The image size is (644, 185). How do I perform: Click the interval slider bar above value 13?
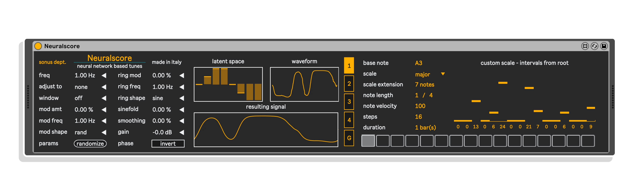476,101
